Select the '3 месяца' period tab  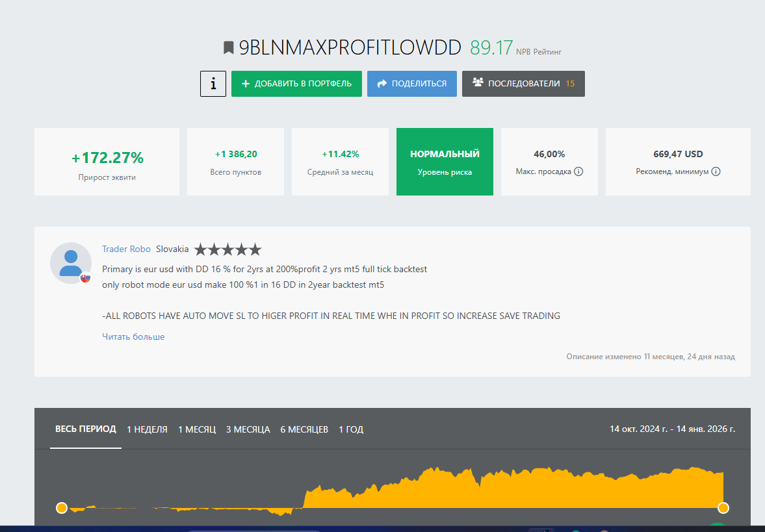pyautogui.click(x=248, y=429)
